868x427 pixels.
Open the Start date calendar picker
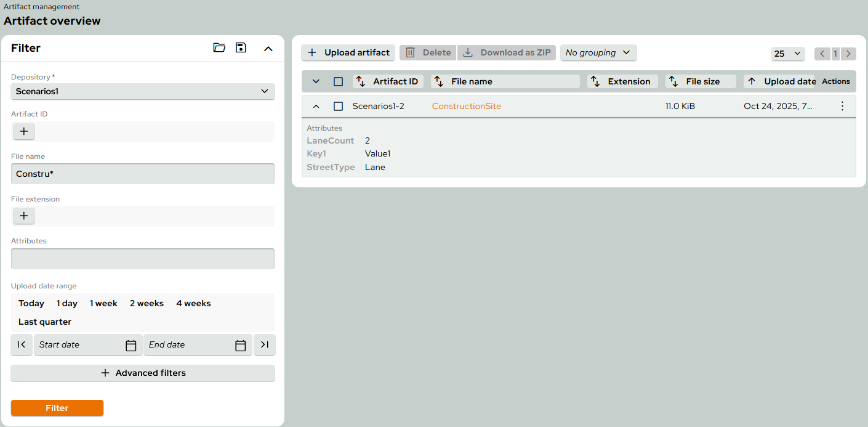tap(131, 345)
